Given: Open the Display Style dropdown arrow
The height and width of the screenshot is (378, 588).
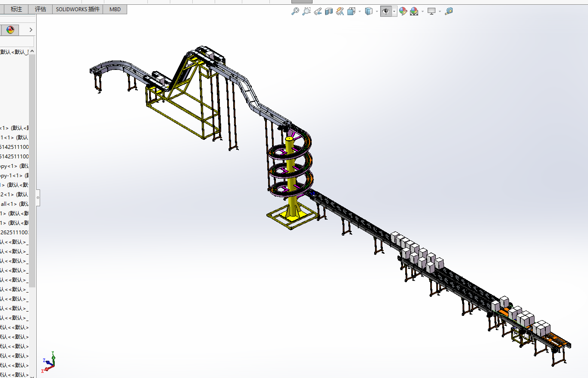Looking at the screenshot, I should point(377,12).
